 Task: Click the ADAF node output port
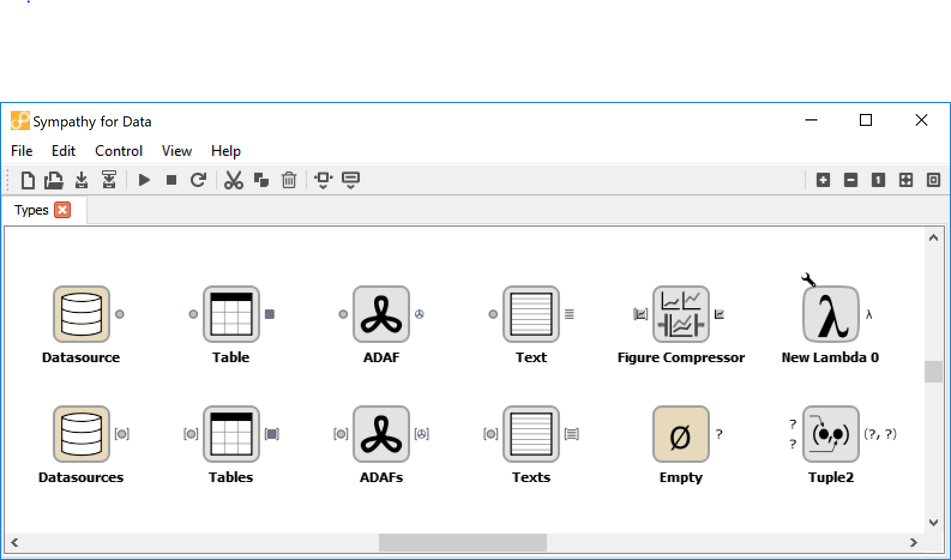click(x=420, y=314)
